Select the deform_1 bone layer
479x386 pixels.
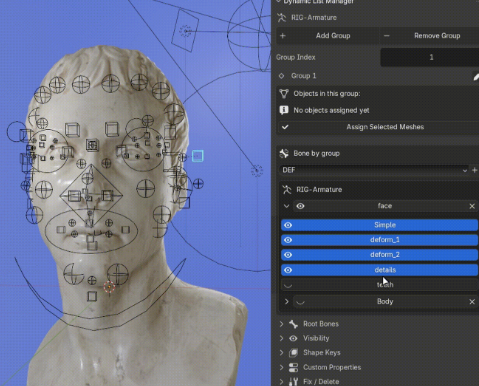pos(380,240)
